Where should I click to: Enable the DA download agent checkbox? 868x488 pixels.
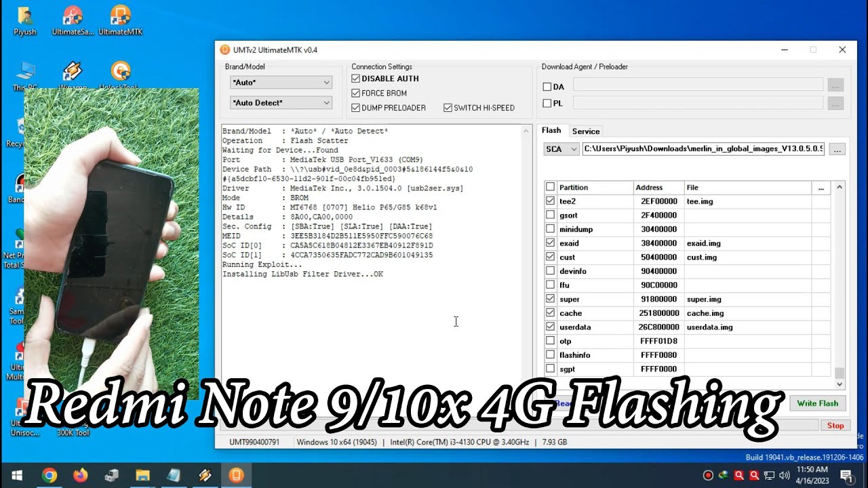tap(547, 87)
